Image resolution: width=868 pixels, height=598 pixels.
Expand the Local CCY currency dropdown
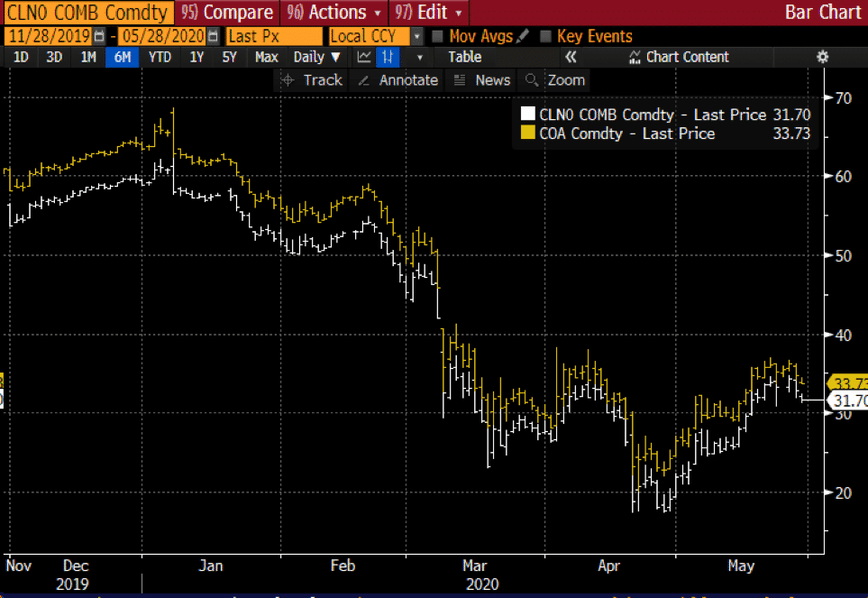[x=416, y=37]
